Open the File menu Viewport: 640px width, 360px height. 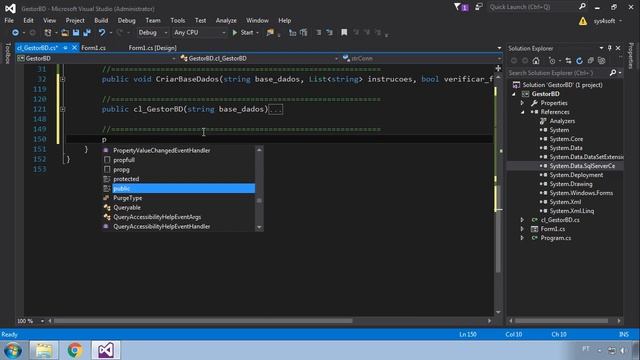click(x=9, y=20)
